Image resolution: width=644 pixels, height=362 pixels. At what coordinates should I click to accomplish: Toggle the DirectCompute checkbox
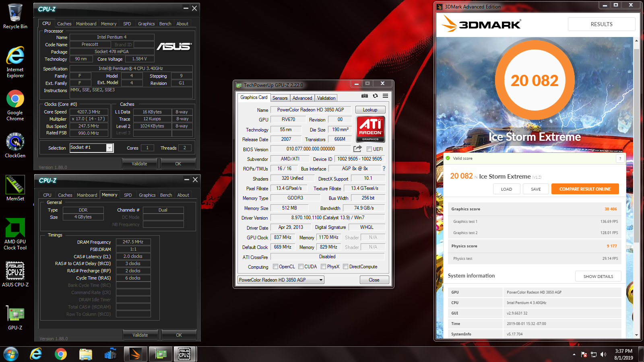tap(345, 266)
